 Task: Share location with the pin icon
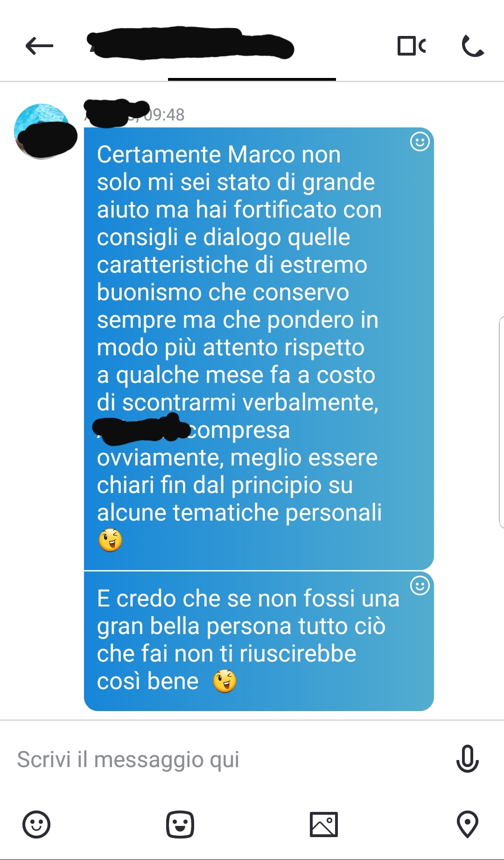467,824
